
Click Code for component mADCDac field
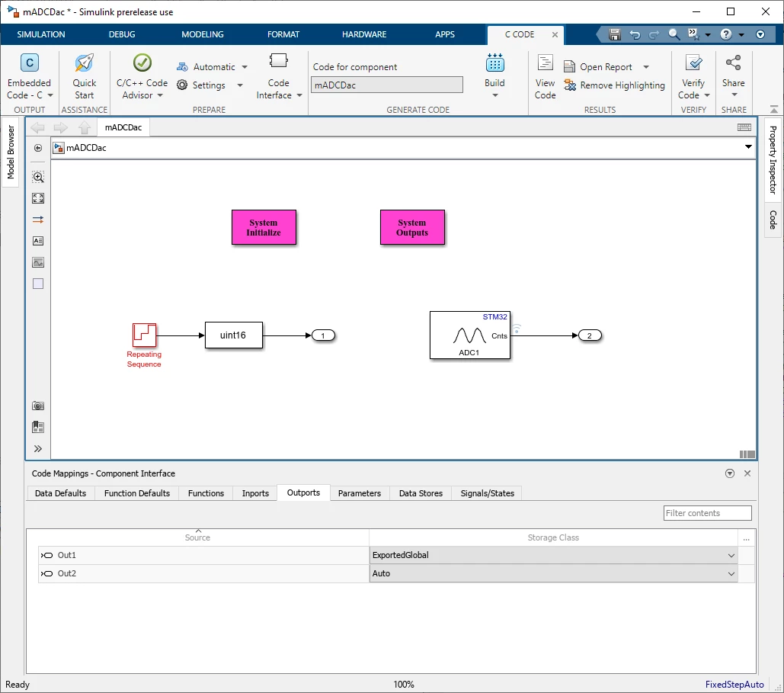(x=387, y=85)
